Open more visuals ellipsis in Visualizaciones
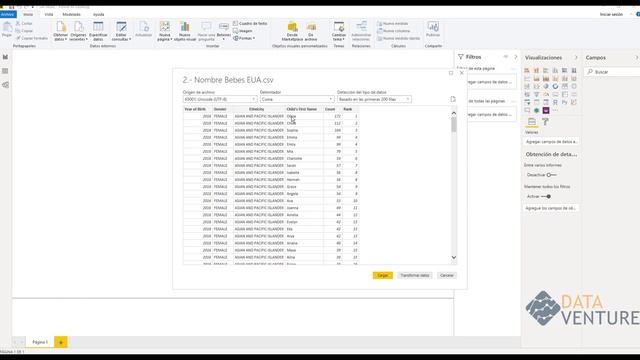Screen dimensions: 640x360 (555, 111)
